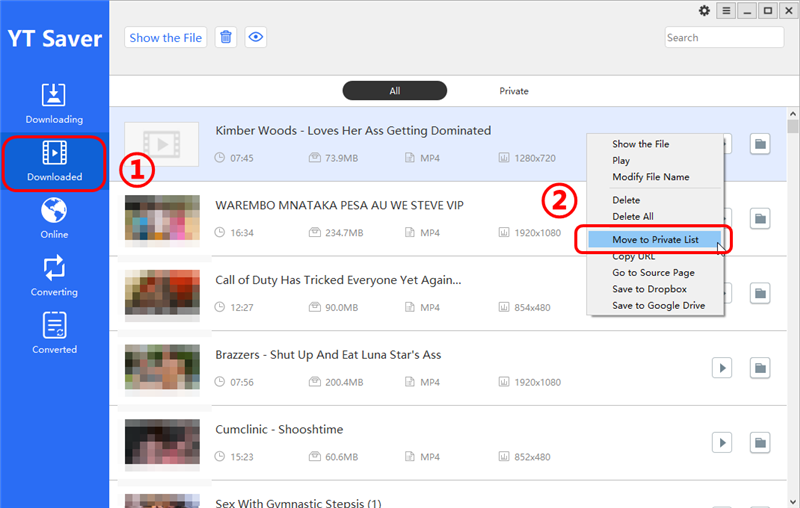Click the 'WAREMBO MNATAKA PESA AU WE STEVE VIP' title

click(339, 205)
